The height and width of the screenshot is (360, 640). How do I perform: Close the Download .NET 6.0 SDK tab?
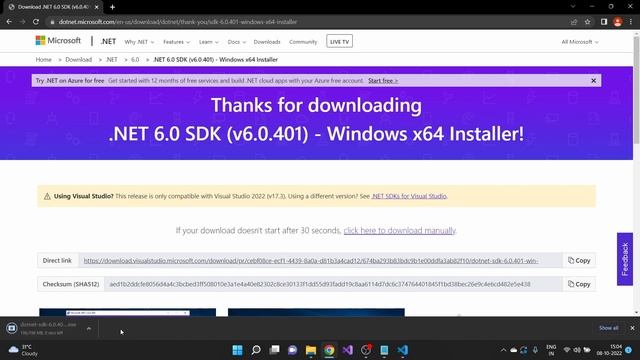pos(96,7)
